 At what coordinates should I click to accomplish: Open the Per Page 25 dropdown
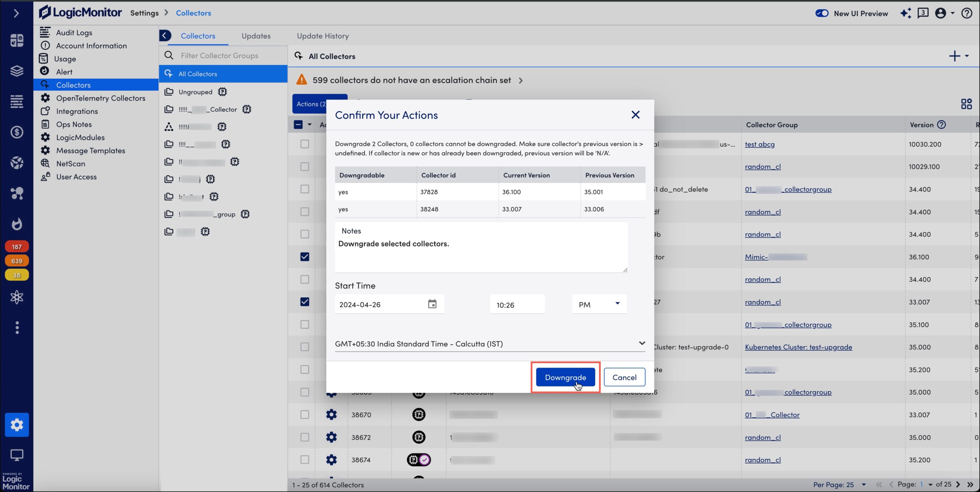coord(840,485)
